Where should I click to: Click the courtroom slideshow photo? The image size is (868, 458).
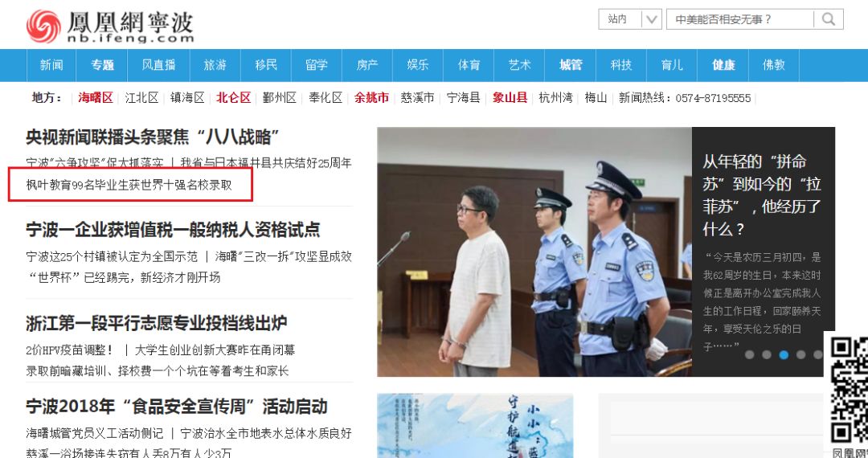[534, 251]
